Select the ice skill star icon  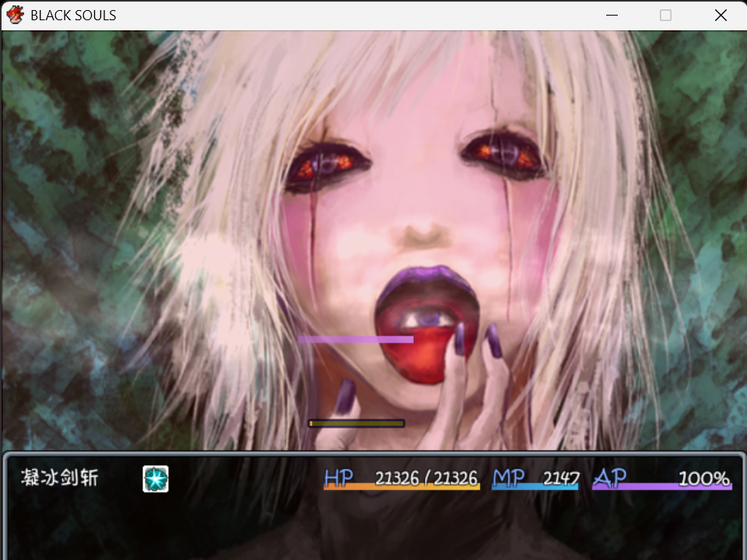click(x=156, y=478)
